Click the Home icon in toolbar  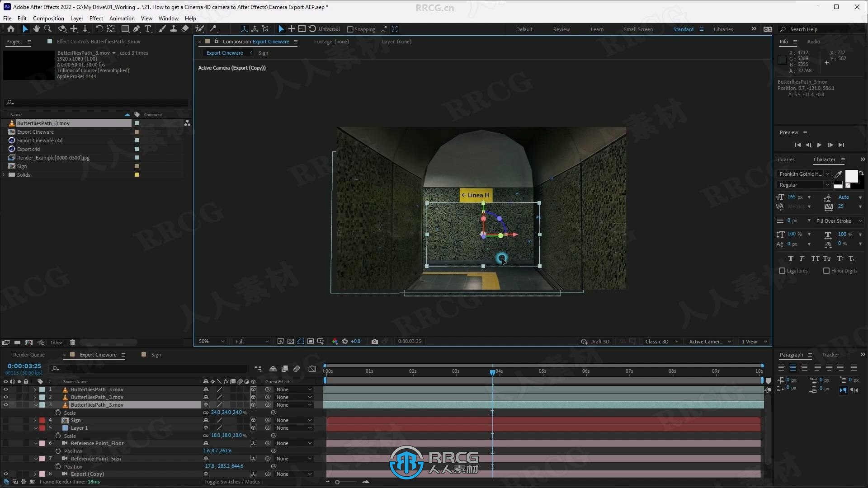click(x=11, y=29)
